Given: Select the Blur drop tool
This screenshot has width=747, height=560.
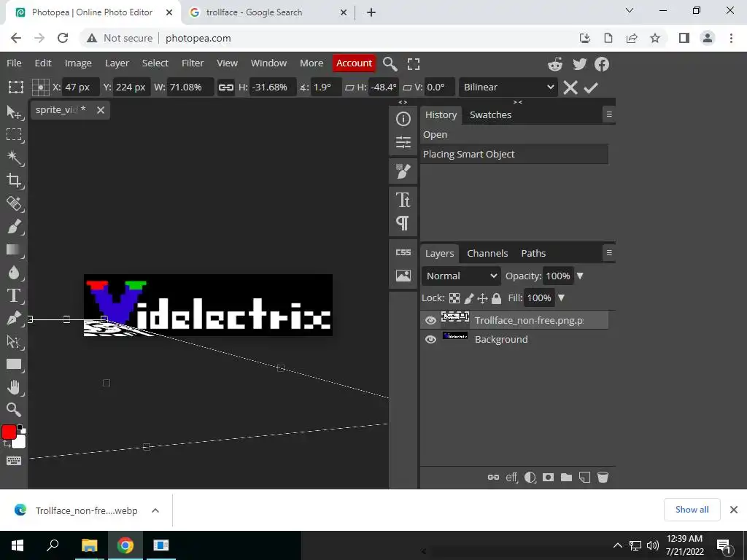Looking at the screenshot, I should tap(14, 273).
